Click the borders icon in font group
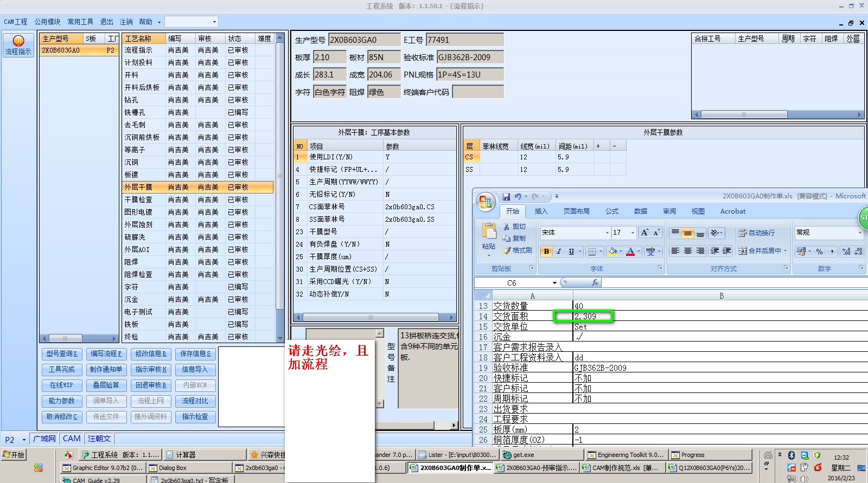Screen dimensions: 868x483 [x=592, y=252]
